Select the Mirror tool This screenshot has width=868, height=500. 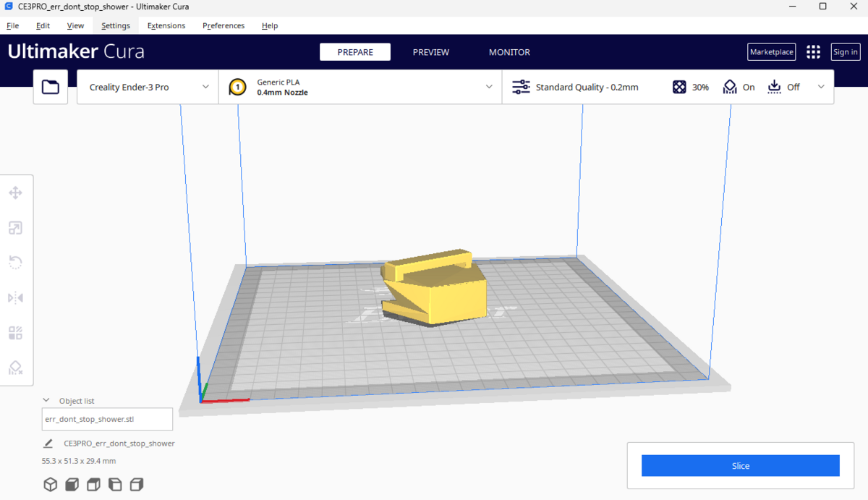pos(15,297)
